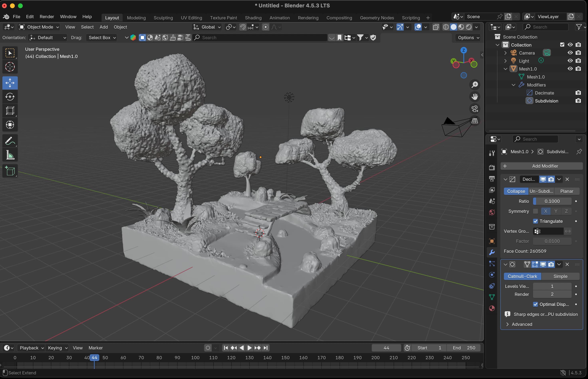Screen dimensions: 588x379
Task: Adjust the decimate Ratio slider
Action: coord(552,201)
